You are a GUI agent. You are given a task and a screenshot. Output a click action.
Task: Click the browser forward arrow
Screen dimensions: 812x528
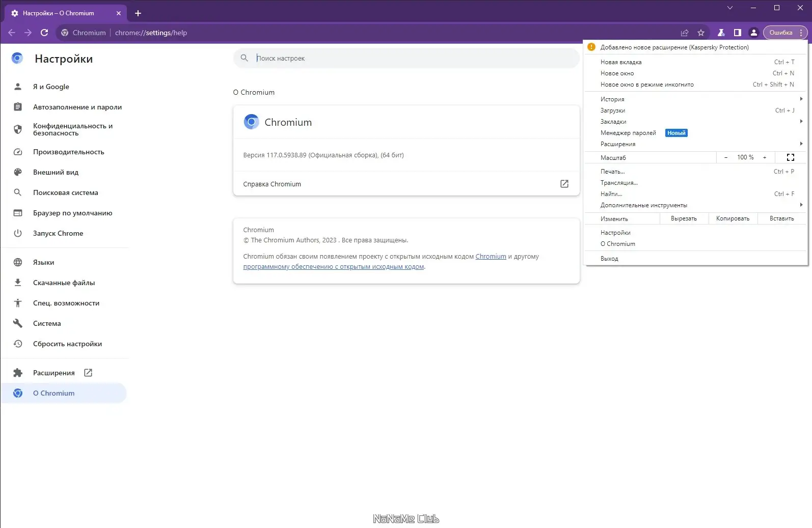coord(28,33)
